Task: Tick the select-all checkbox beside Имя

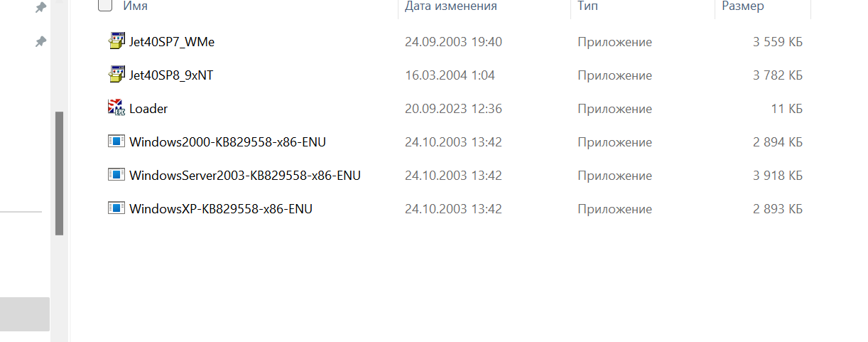Action: click(105, 6)
